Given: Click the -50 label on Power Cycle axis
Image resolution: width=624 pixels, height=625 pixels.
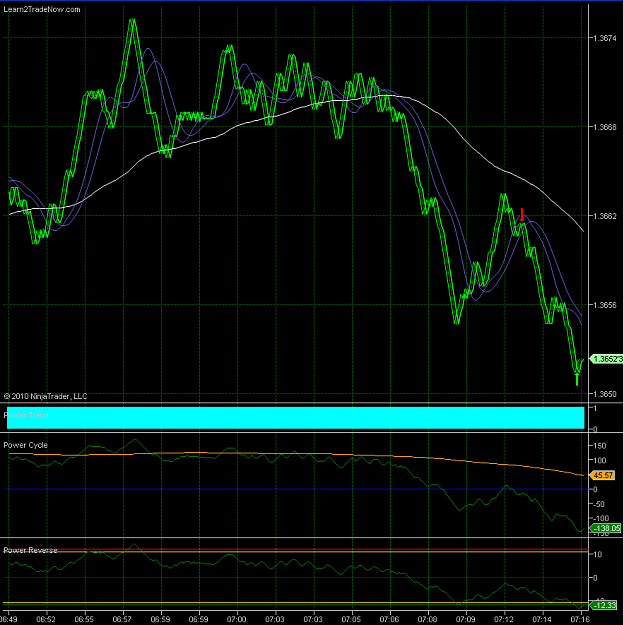Looking at the screenshot, I should coord(599,504).
